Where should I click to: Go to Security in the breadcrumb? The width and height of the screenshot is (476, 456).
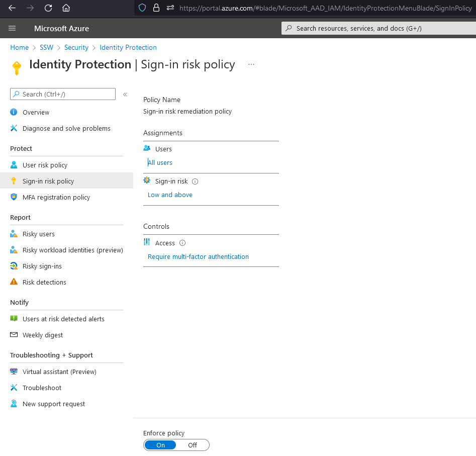[76, 47]
